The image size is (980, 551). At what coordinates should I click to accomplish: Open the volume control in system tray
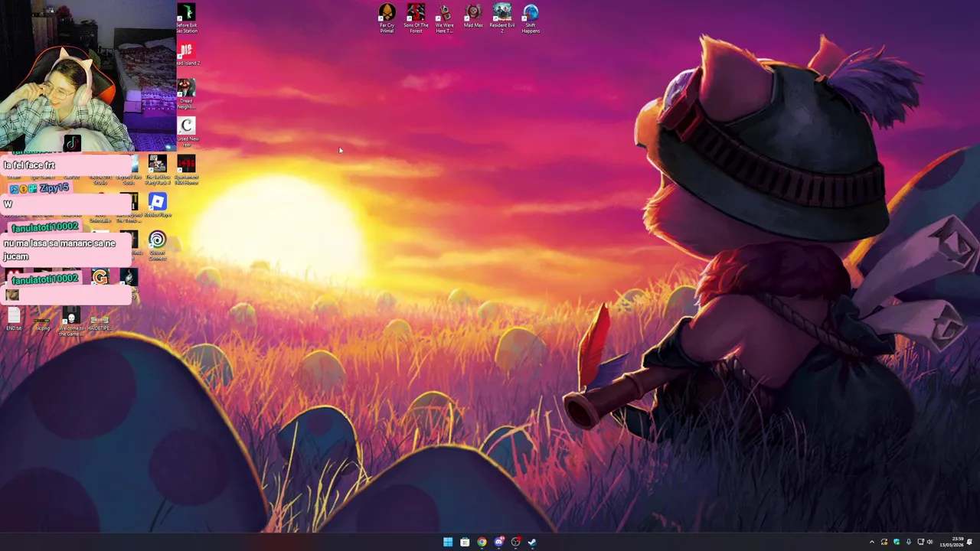point(930,542)
